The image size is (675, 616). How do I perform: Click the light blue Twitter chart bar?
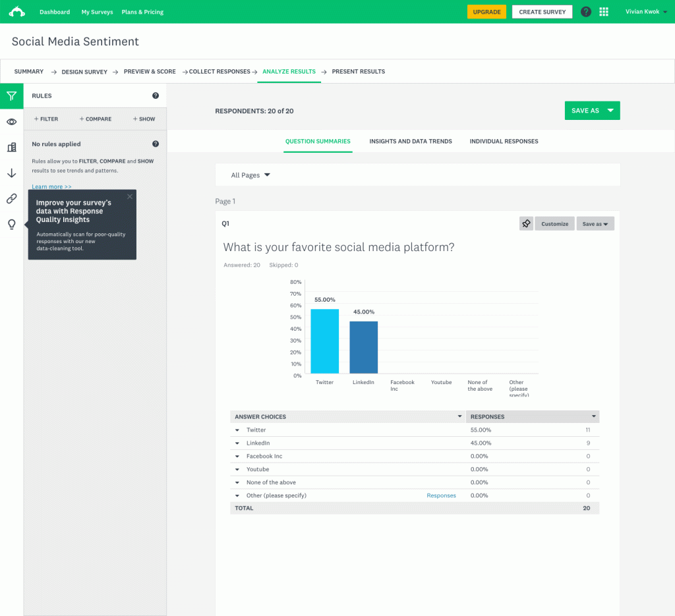324,341
